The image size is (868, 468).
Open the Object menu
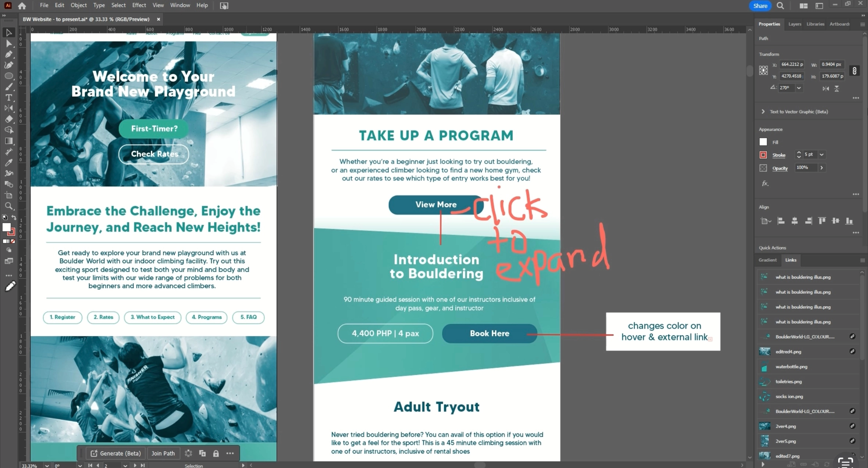click(x=79, y=5)
